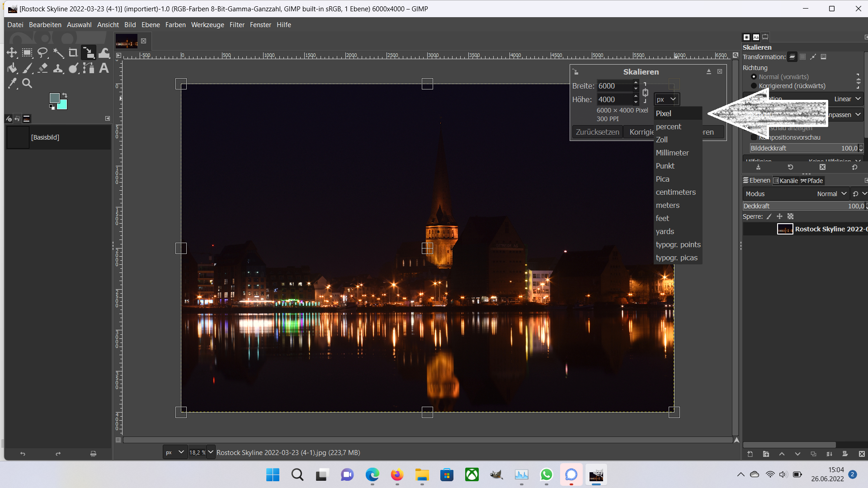Swap foreground and background colors

(65, 95)
